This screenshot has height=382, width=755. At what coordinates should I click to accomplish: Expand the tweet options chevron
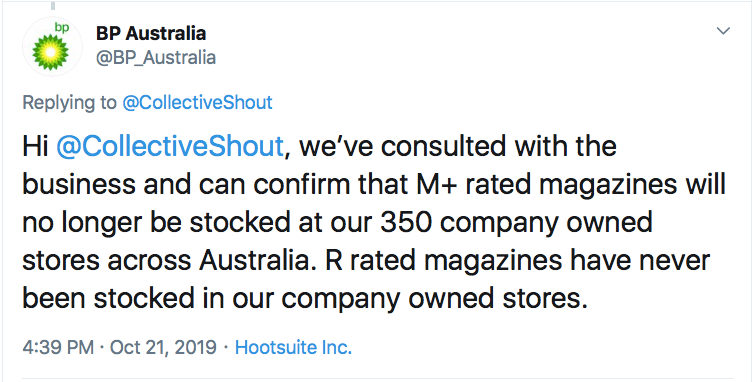(x=723, y=31)
